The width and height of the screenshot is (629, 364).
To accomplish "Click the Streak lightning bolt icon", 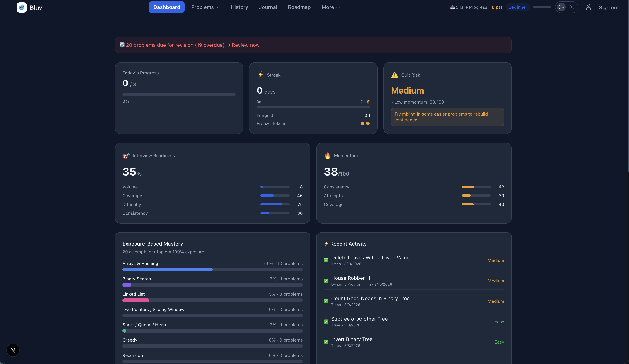I will (x=260, y=75).
